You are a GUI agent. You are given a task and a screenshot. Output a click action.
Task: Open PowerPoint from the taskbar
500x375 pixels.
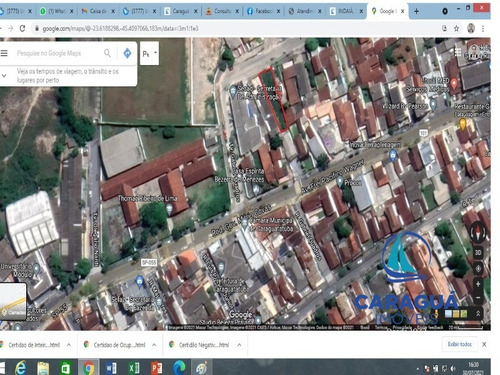tap(156, 368)
